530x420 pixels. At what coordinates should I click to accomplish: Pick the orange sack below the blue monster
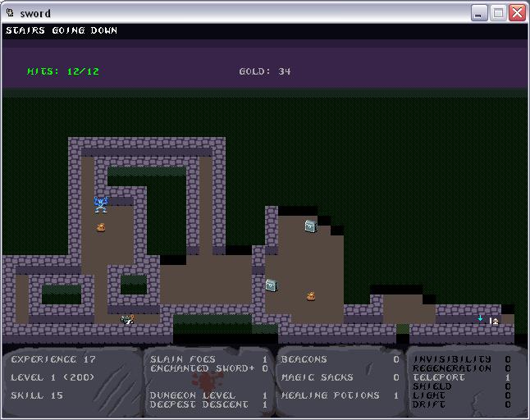101,228
